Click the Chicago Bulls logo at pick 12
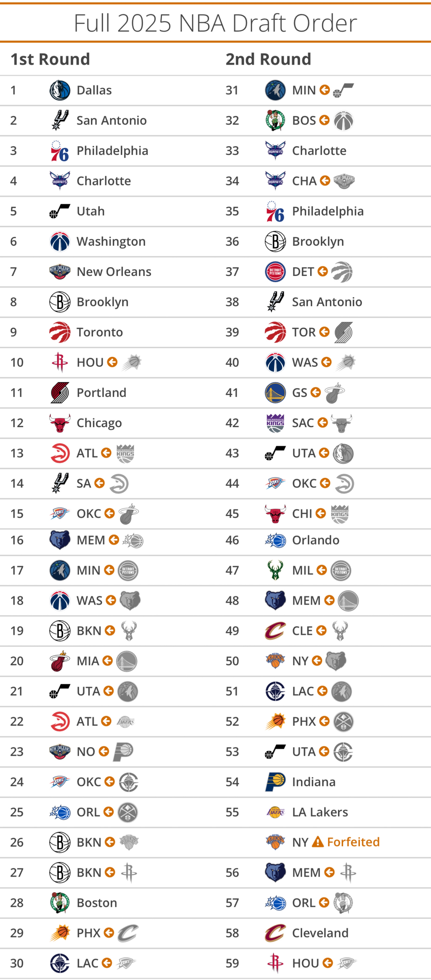 coord(60,423)
